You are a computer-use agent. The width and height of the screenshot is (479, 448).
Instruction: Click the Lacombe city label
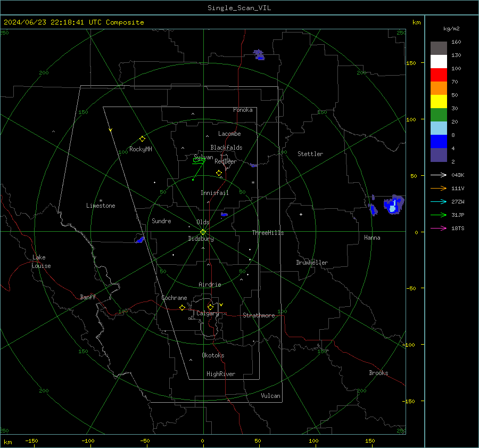[x=229, y=134]
